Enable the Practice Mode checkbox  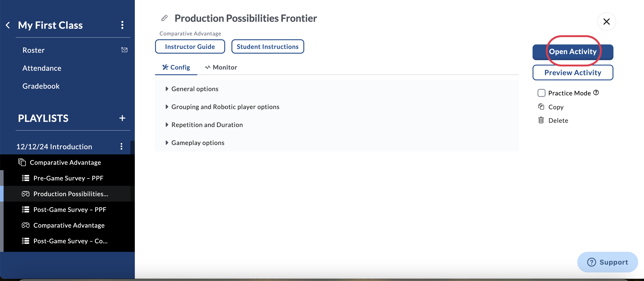coord(541,93)
